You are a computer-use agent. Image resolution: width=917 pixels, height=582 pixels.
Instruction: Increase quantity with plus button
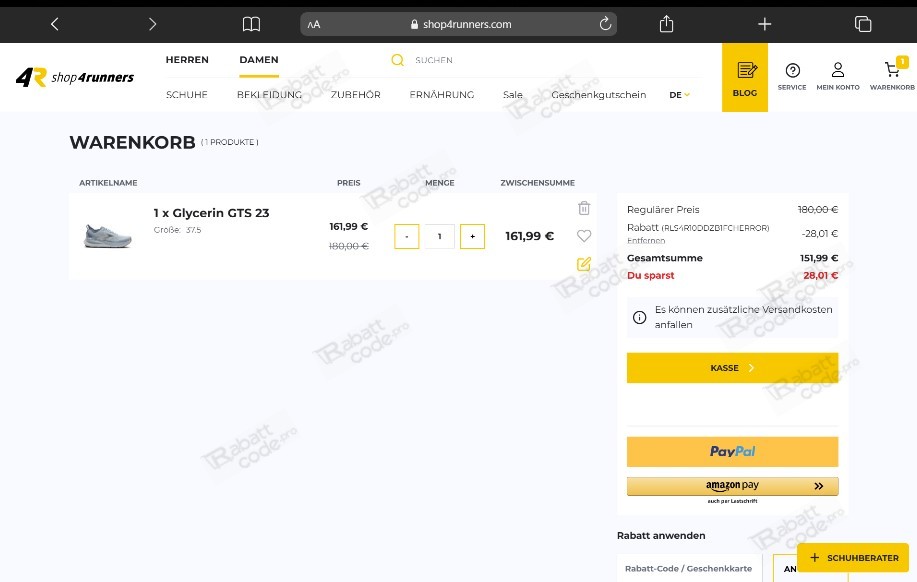[x=473, y=236]
